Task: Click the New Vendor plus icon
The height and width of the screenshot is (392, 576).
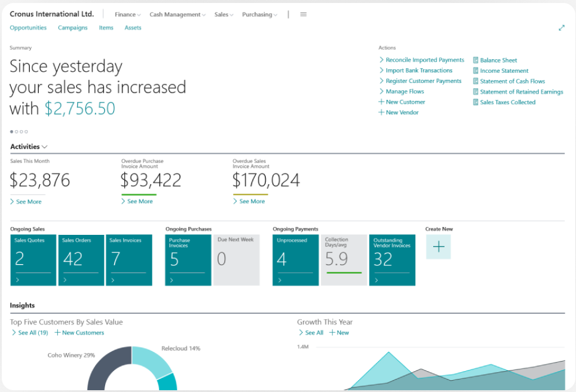Action: (382, 112)
